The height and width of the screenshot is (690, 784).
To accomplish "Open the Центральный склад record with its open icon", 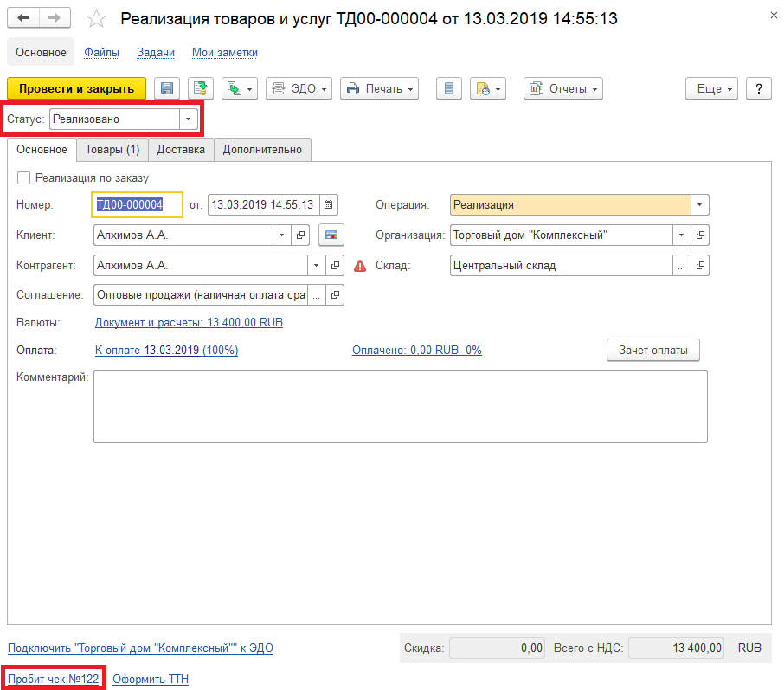I will coord(700,266).
